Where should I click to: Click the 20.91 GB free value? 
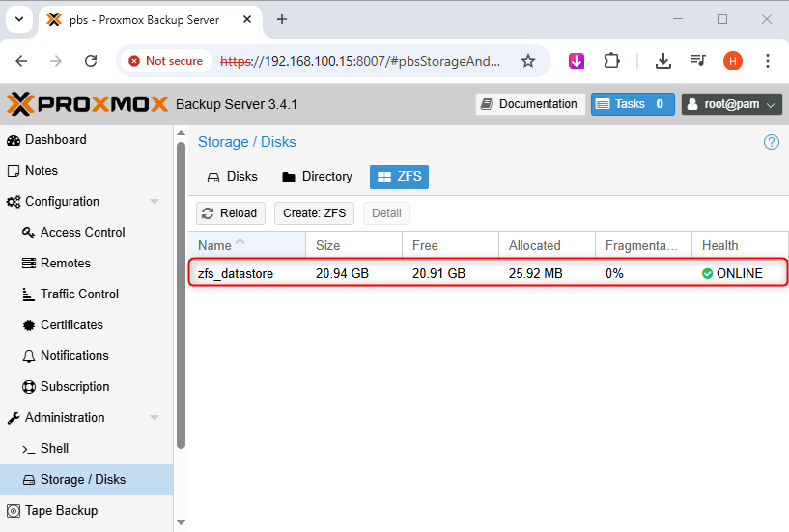coord(438,274)
